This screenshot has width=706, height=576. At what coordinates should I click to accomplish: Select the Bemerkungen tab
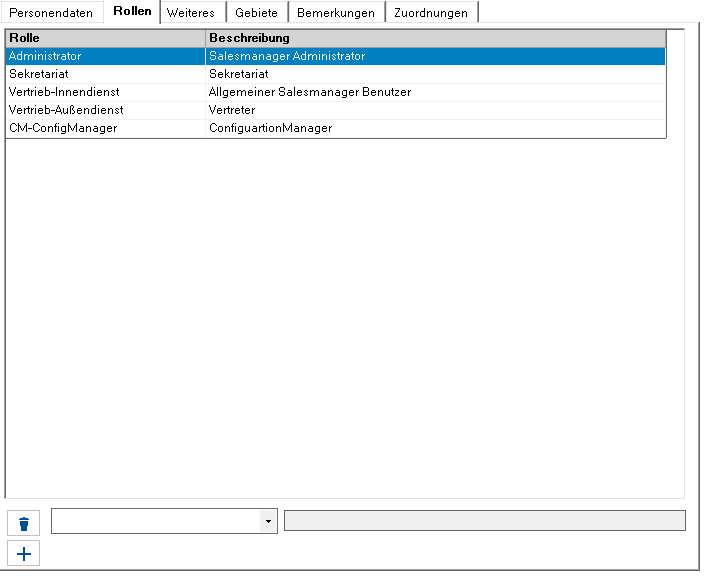(336, 13)
